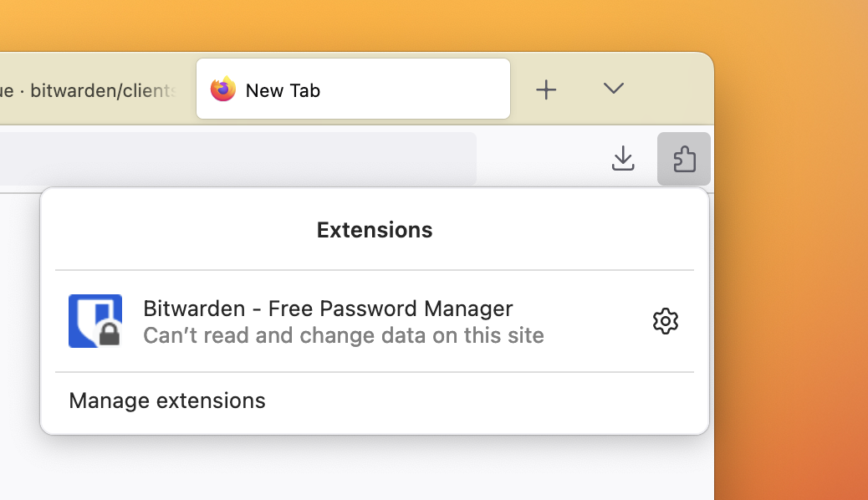This screenshot has width=868, height=500.
Task: Expand the list all tabs chevron
Action: (613, 89)
